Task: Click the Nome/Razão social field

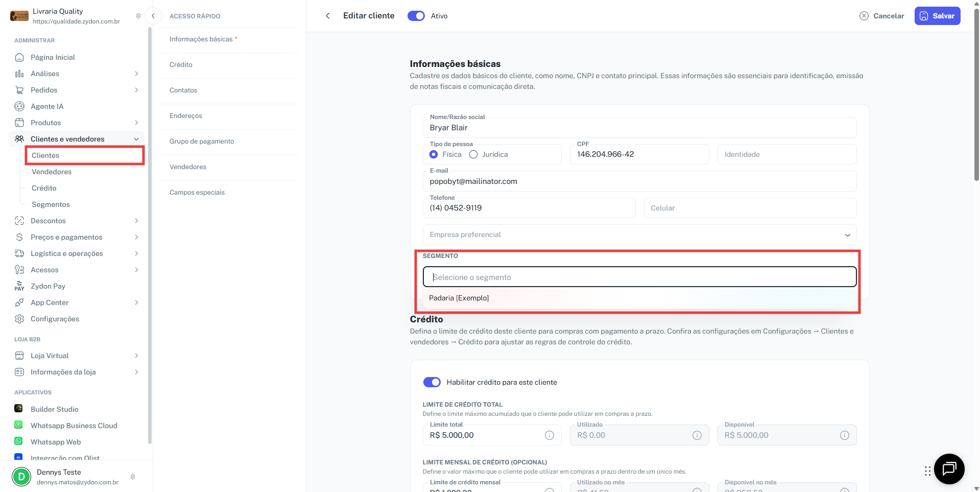Action: coord(639,128)
